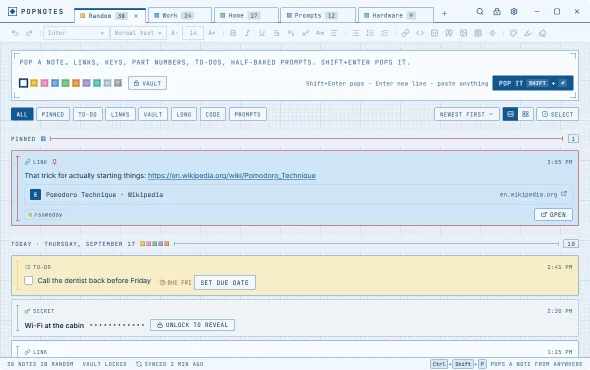Open the Normal text style dropdown
The height and width of the screenshot is (370, 590).
coord(138,33)
